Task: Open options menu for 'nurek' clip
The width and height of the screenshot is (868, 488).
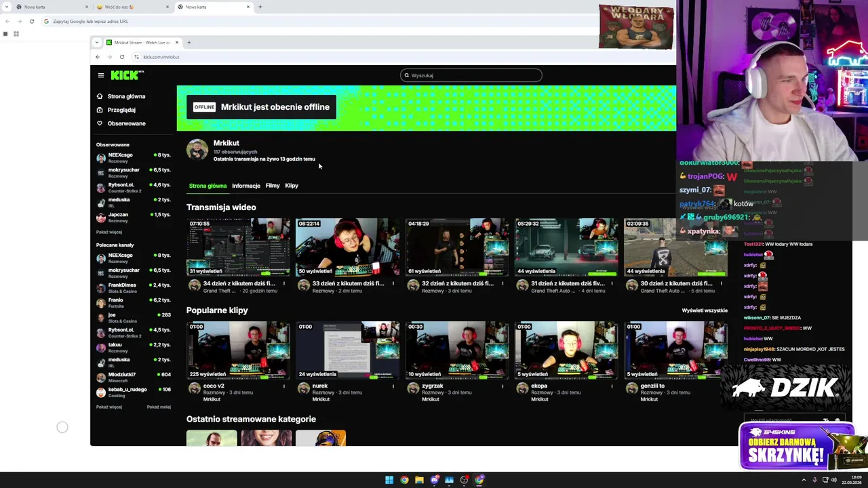Action: [x=393, y=386]
